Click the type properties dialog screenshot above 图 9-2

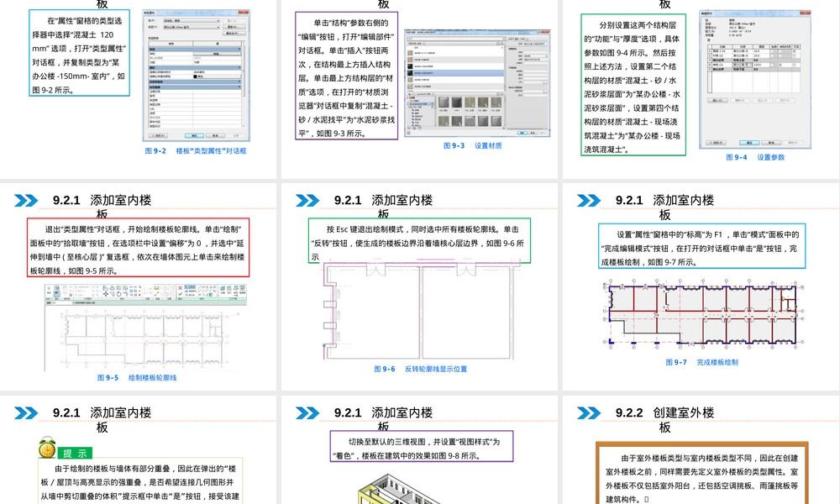tap(196, 76)
